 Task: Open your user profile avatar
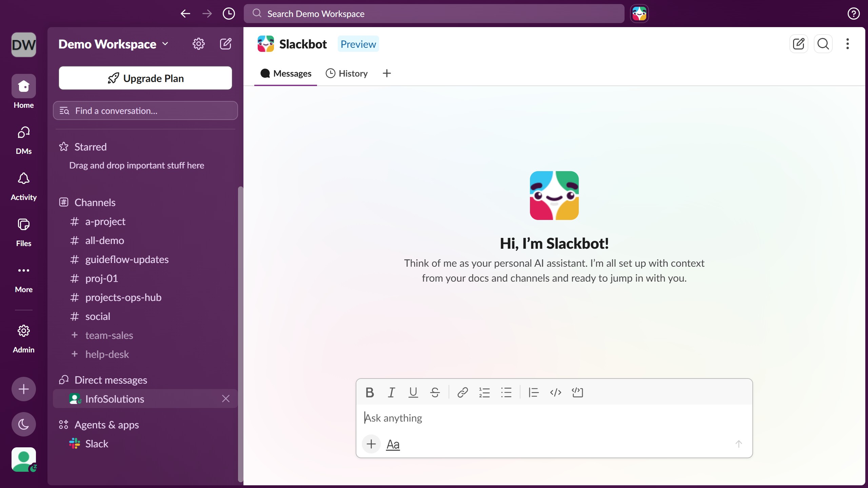24,460
